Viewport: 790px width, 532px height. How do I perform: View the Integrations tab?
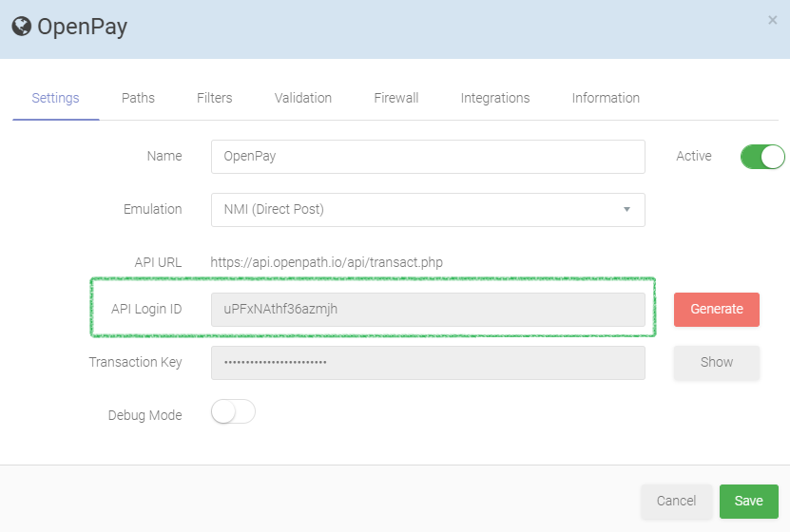(x=495, y=98)
